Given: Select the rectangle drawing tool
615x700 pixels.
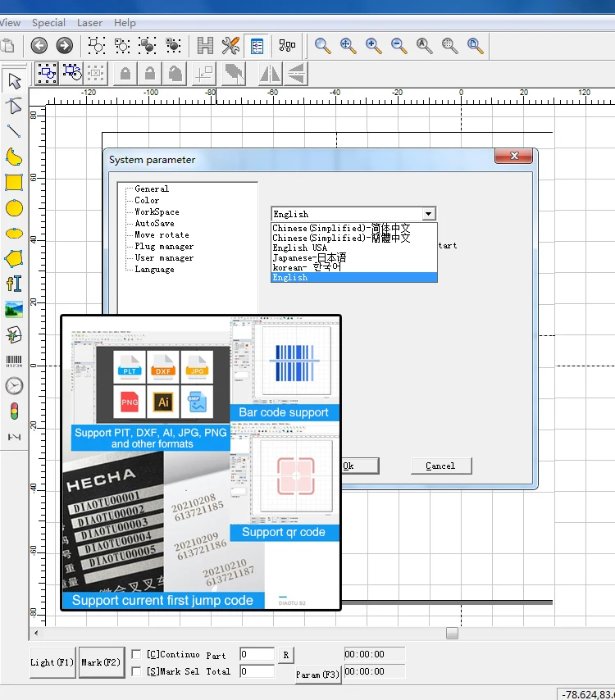Looking at the screenshot, I should pyautogui.click(x=14, y=182).
